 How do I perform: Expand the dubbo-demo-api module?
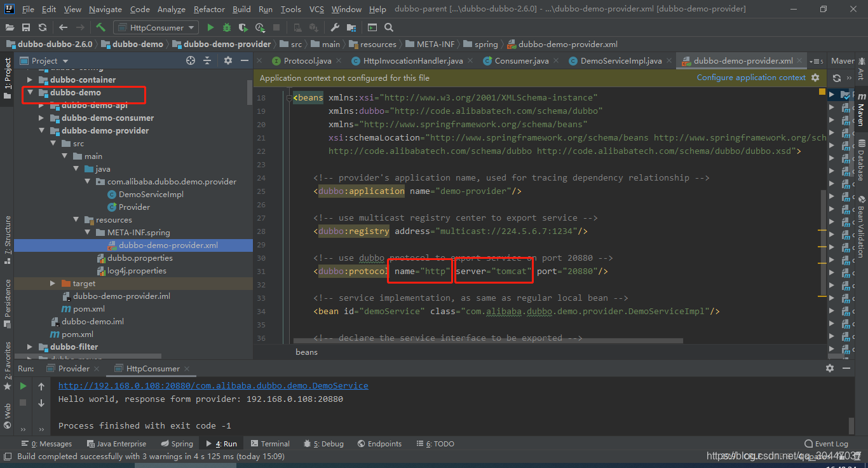(x=41, y=105)
